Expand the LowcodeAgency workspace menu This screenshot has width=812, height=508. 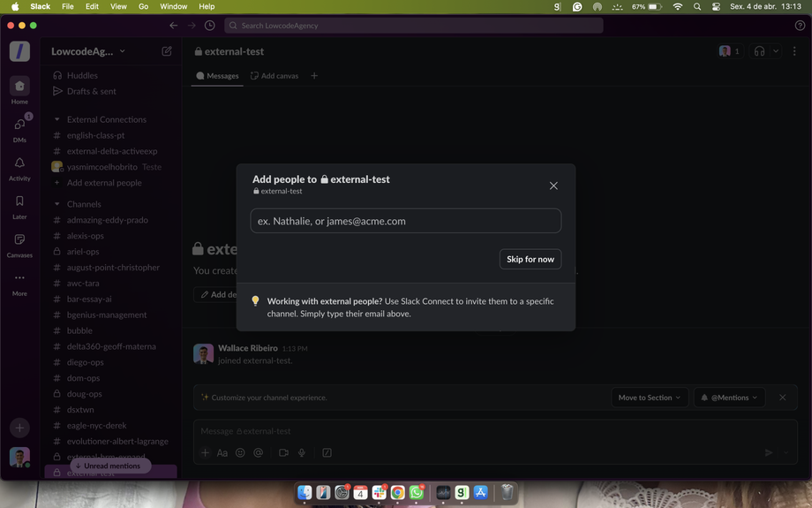point(88,51)
